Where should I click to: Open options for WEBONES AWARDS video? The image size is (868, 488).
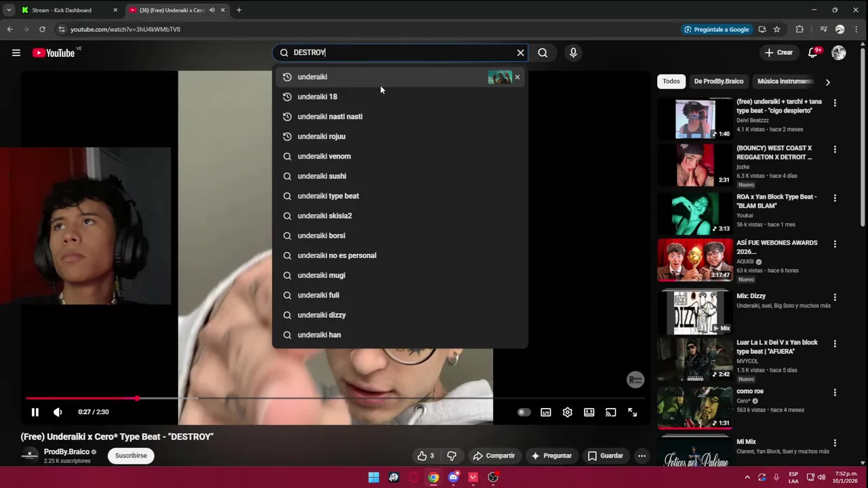835,244
